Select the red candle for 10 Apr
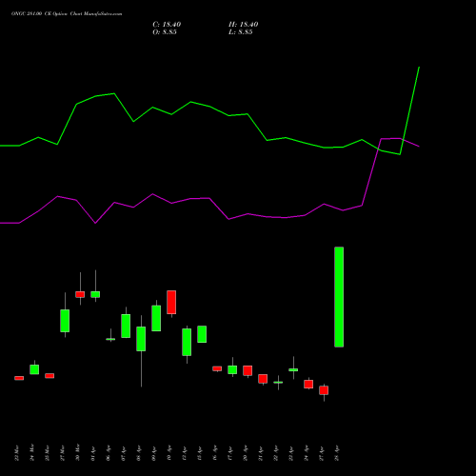The width and height of the screenshot is (476, 476). tap(171, 302)
